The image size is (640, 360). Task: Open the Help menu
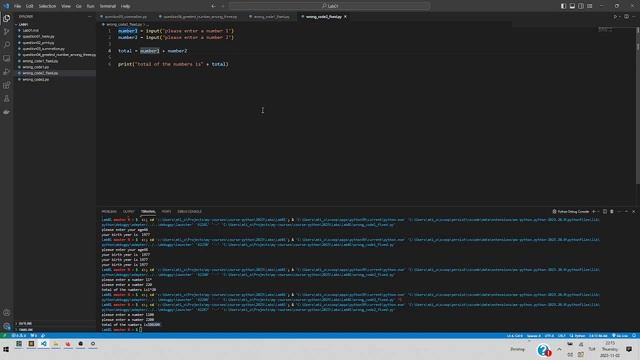click(x=125, y=6)
